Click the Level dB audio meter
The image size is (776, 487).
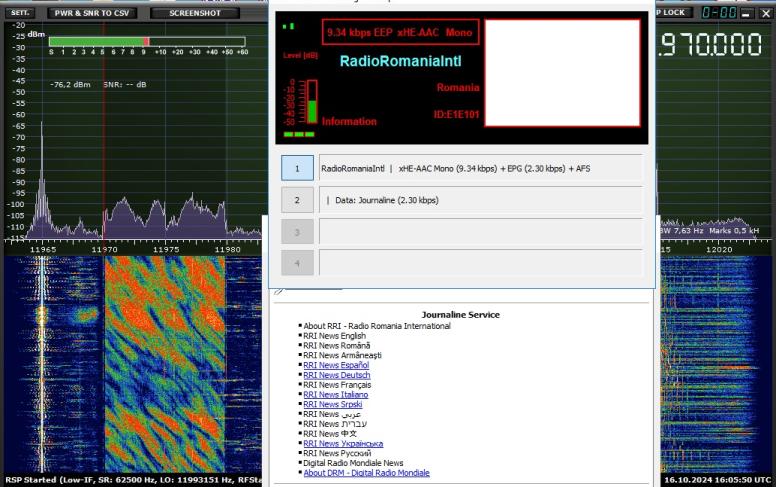click(x=312, y=102)
